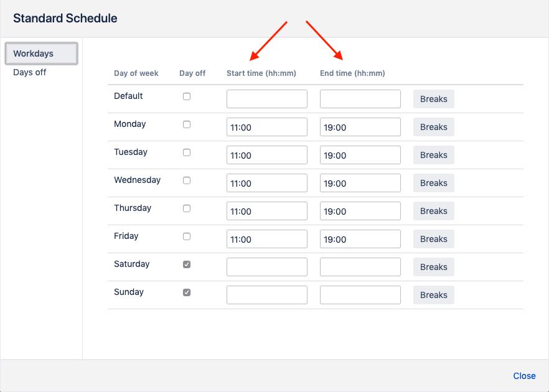Open Breaks for Monday

(433, 127)
